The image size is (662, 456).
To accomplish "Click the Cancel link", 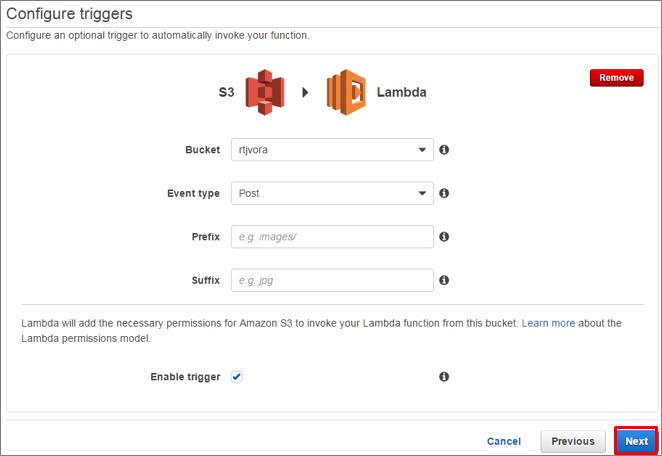I will (x=504, y=441).
